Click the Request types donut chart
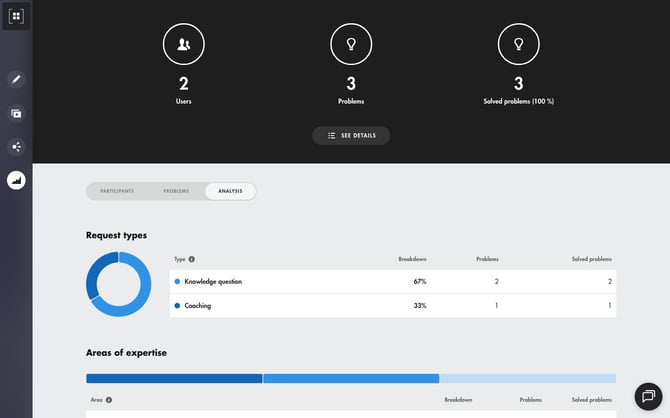The image size is (670, 418). click(118, 284)
